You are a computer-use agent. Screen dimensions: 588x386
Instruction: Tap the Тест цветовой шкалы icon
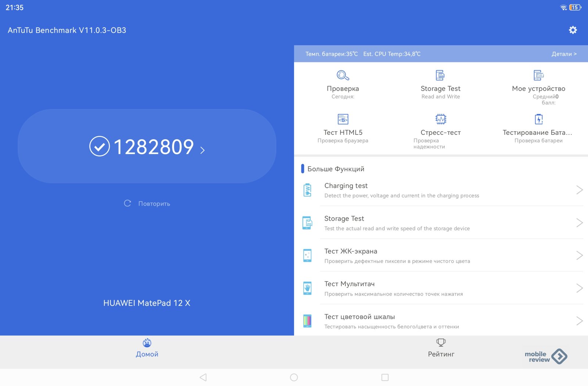click(308, 321)
